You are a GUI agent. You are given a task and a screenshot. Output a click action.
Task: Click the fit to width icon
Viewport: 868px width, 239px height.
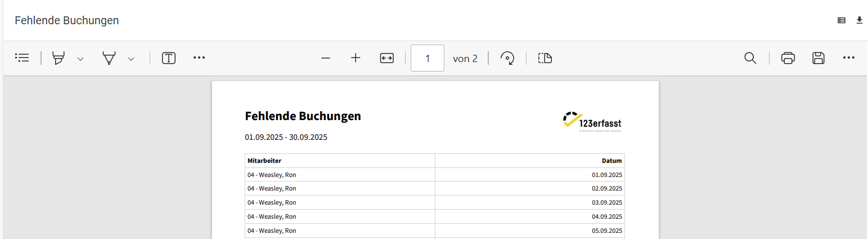[x=386, y=58]
